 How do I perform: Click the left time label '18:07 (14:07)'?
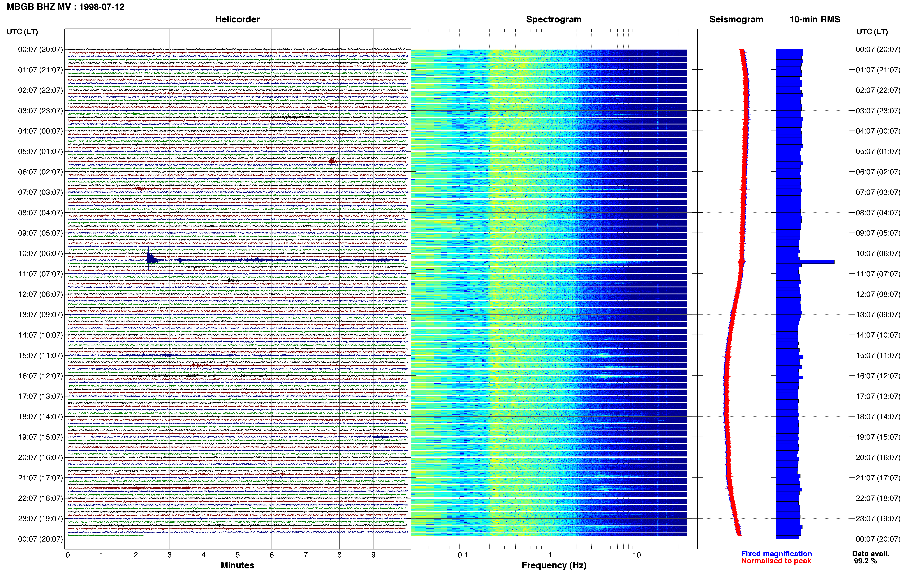(41, 417)
